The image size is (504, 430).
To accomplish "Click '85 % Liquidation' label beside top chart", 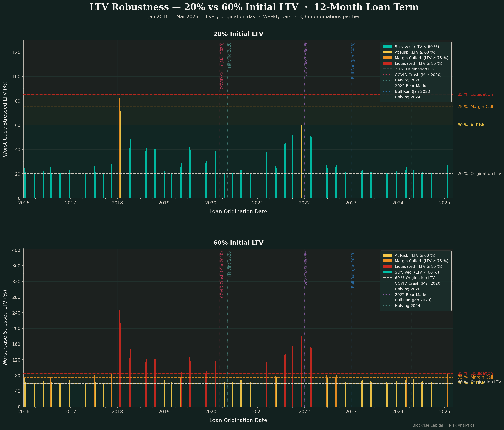I will tap(475, 94).
